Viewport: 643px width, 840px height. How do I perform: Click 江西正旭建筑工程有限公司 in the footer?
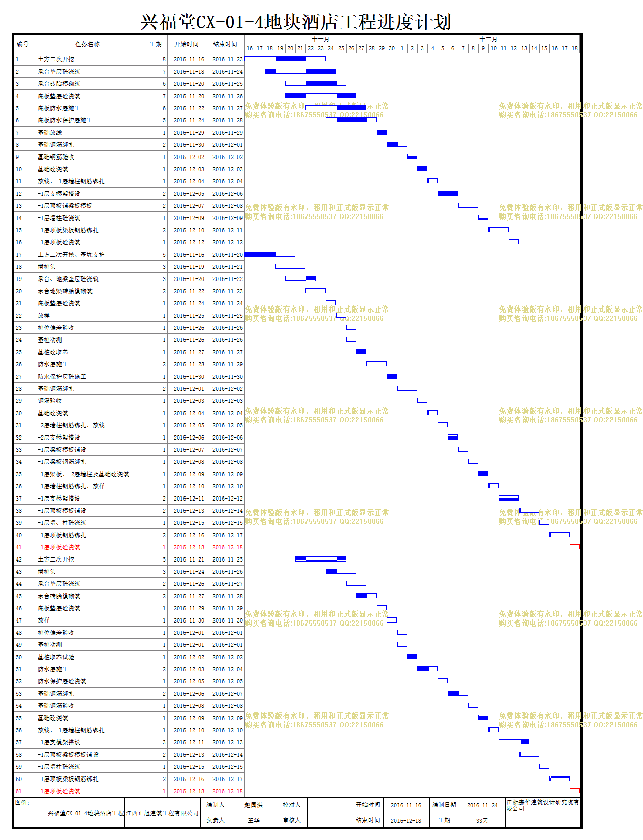click(162, 813)
